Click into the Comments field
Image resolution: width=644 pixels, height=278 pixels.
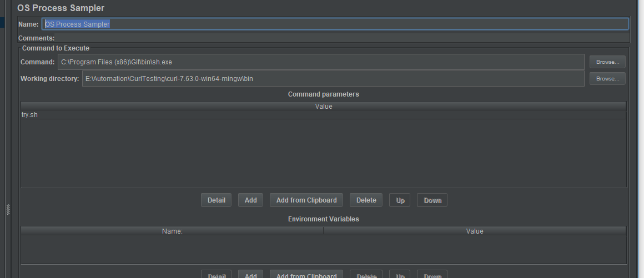click(x=341, y=38)
